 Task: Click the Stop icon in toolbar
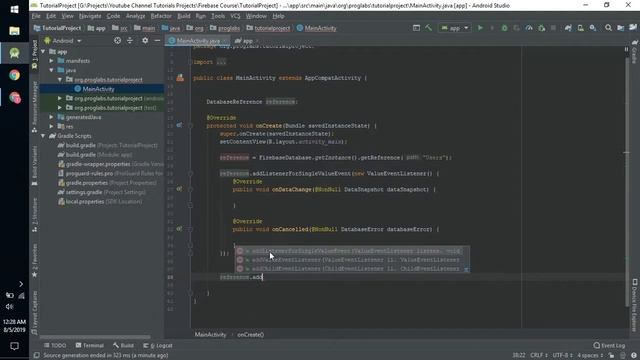553,28
